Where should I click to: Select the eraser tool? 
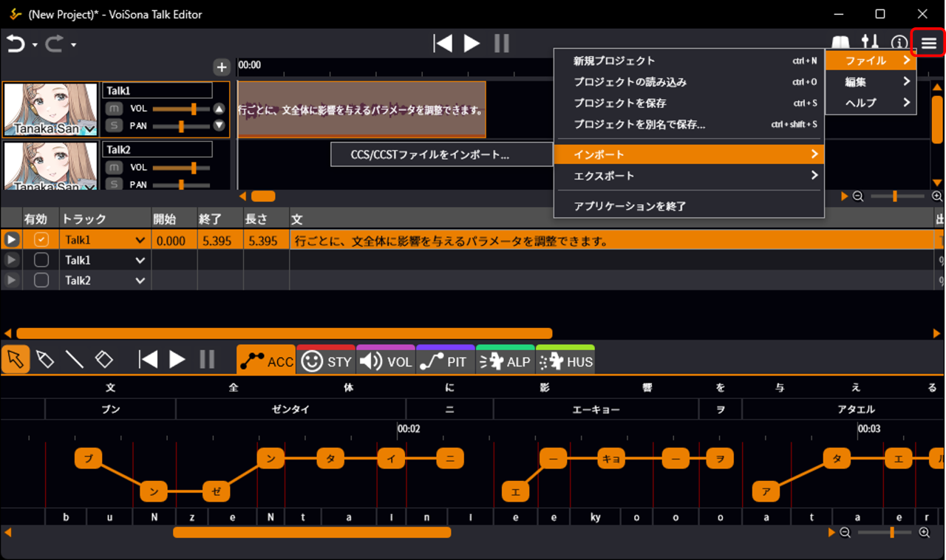pos(104,360)
